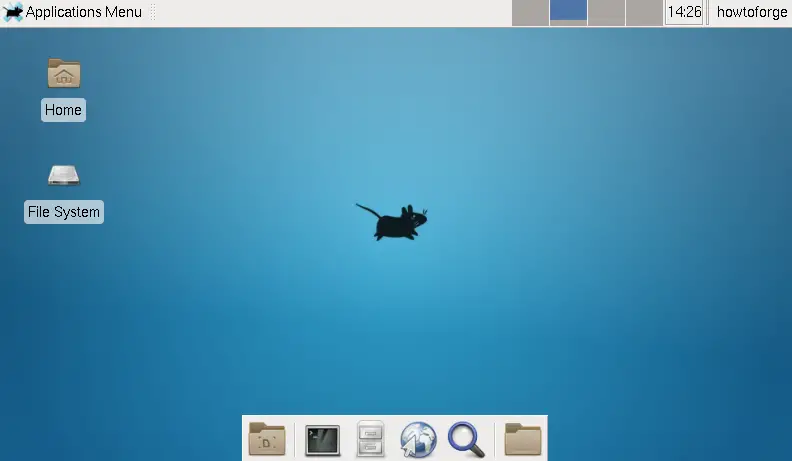Click the Xfce mouse logo in the panel

pos(12,12)
